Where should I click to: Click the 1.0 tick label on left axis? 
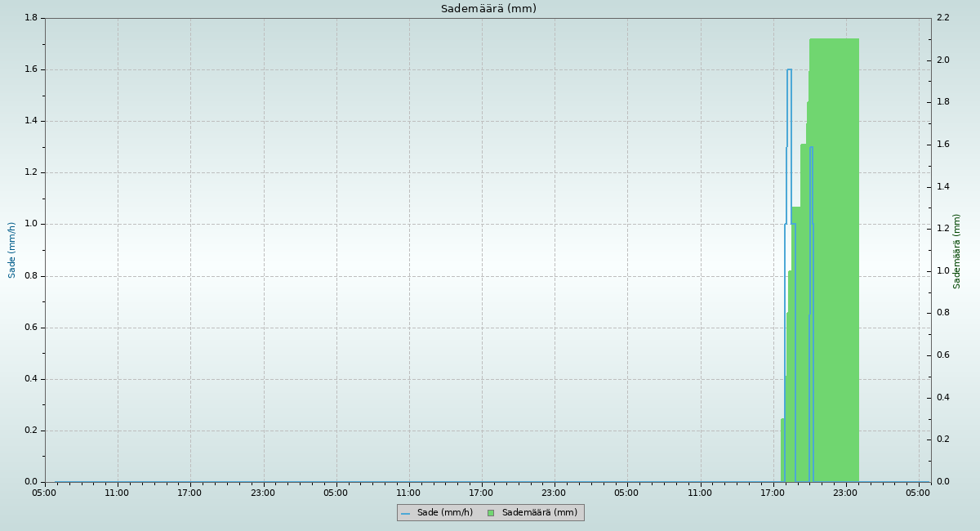pos(32,224)
